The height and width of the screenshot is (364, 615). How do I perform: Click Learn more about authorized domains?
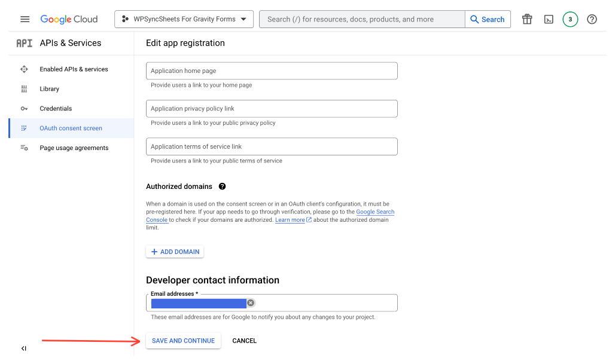coord(290,219)
